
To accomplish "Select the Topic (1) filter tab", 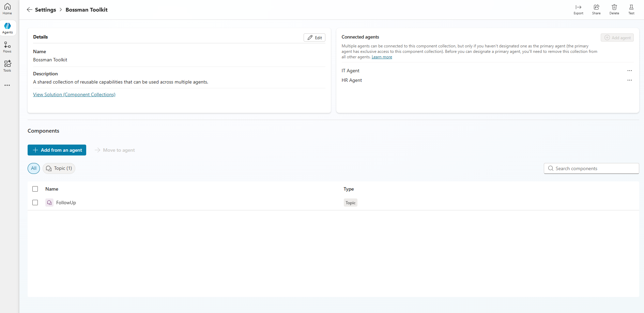I will 59,168.
